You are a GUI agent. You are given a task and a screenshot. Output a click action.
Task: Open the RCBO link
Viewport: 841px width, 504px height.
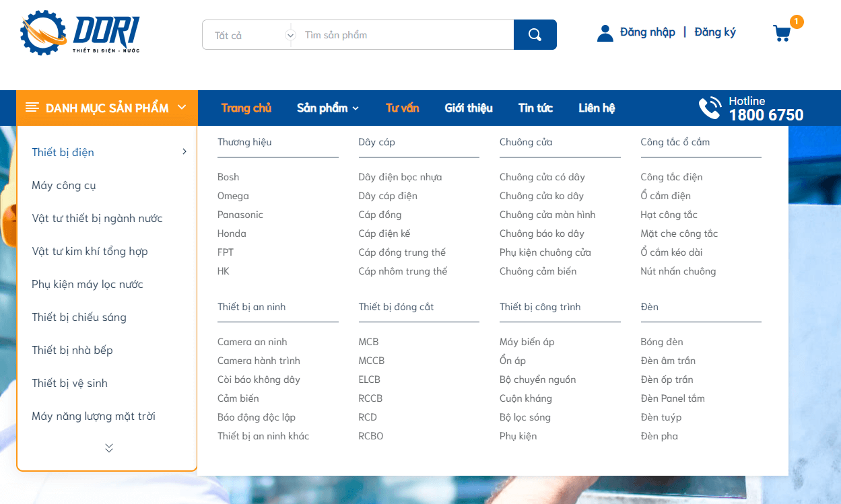tap(371, 436)
